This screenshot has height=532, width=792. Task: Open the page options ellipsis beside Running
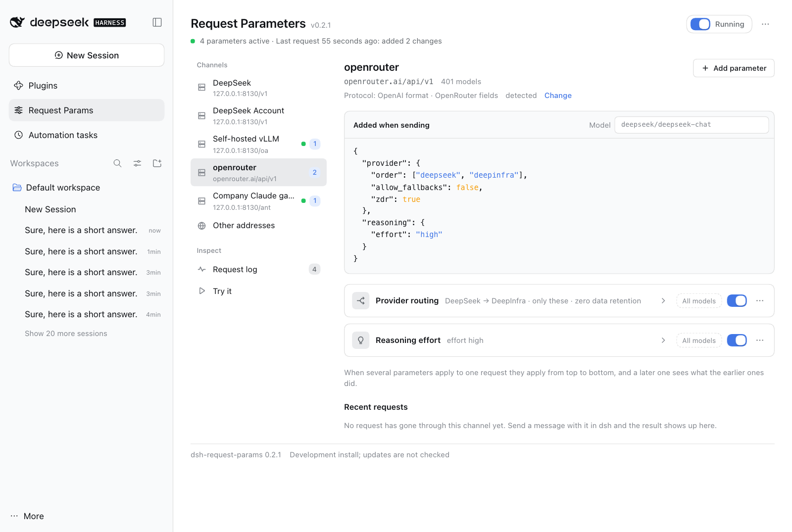pyautogui.click(x=765, y=24)
